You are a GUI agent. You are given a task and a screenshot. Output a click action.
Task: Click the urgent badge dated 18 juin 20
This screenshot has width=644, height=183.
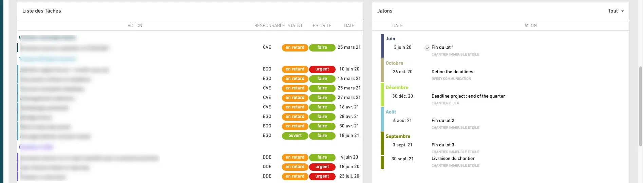click(x=322, y=167)
